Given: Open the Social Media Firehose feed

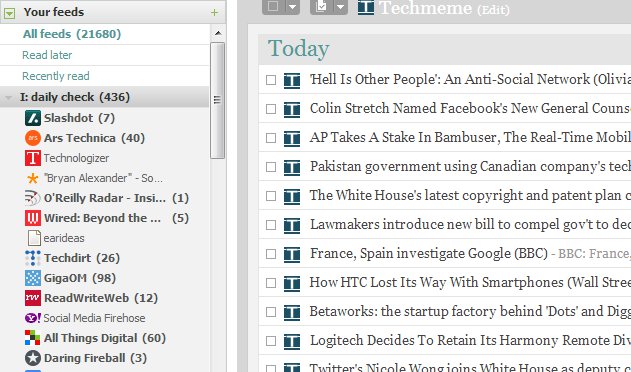Looking at the screenshot, I should pos(94,318).
